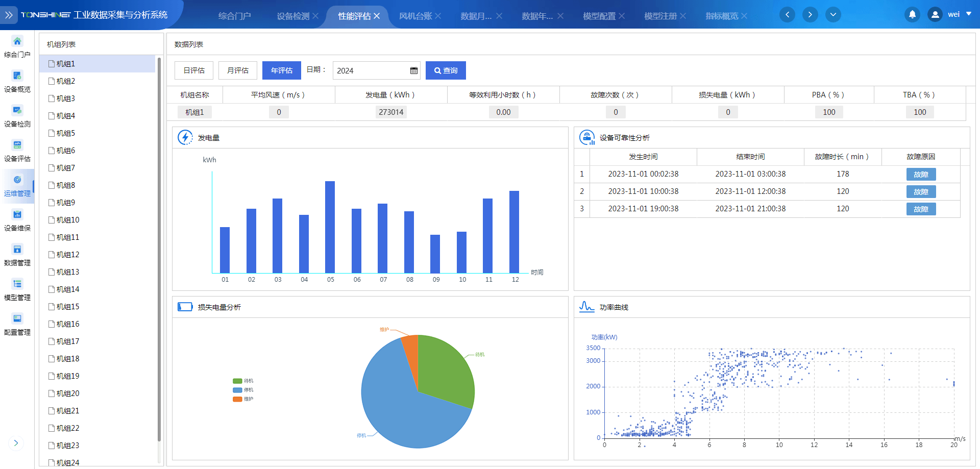Screen dimensions: 980x469
Task: Switch to the 模型配置 tab
Action: point(599,16)
